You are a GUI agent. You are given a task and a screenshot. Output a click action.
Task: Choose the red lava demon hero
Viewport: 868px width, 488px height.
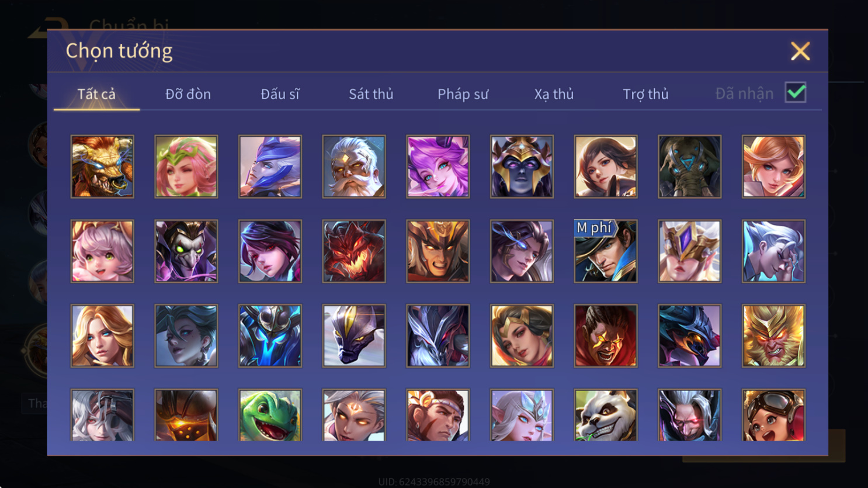[x=354, y=251]
